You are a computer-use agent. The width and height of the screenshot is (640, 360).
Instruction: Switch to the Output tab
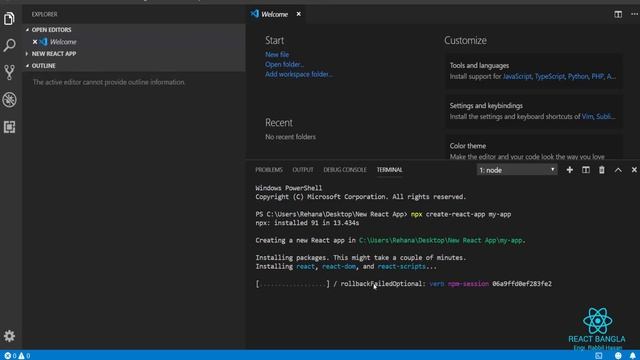(303, 170)
